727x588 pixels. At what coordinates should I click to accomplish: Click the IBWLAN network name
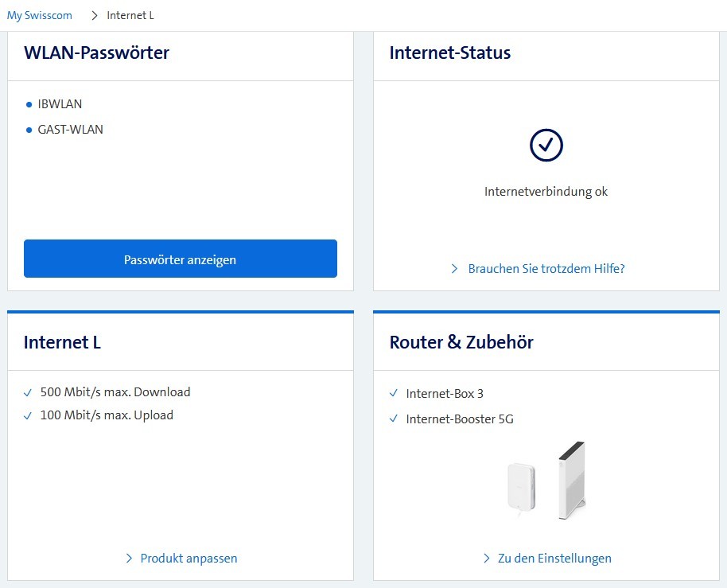click(60, 104)
